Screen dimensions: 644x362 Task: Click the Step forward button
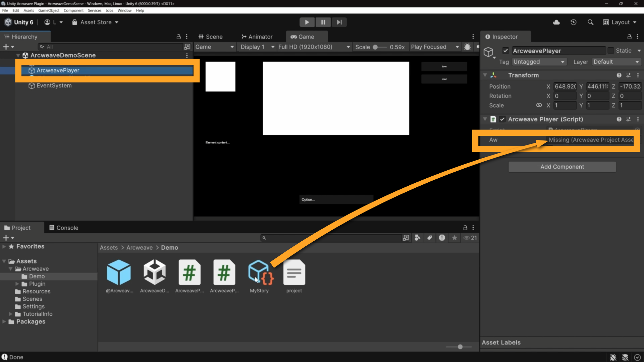click(339, 22)
